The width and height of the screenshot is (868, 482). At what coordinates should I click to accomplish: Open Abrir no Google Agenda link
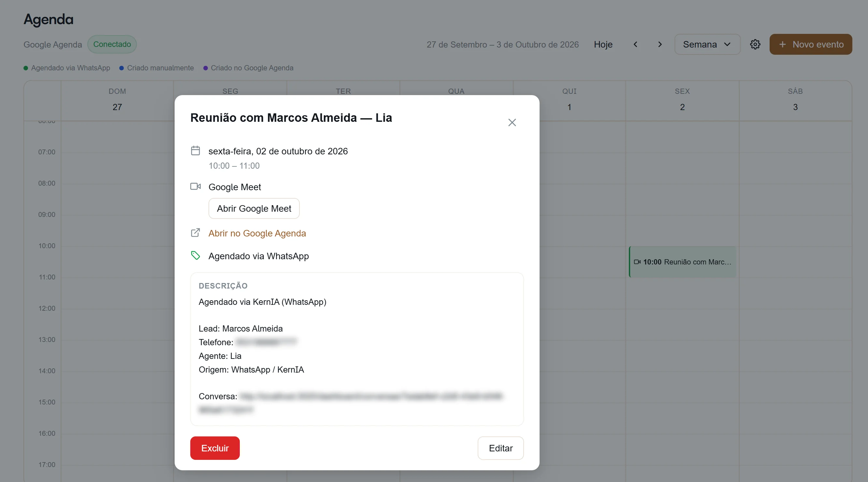tap(257, 233)
